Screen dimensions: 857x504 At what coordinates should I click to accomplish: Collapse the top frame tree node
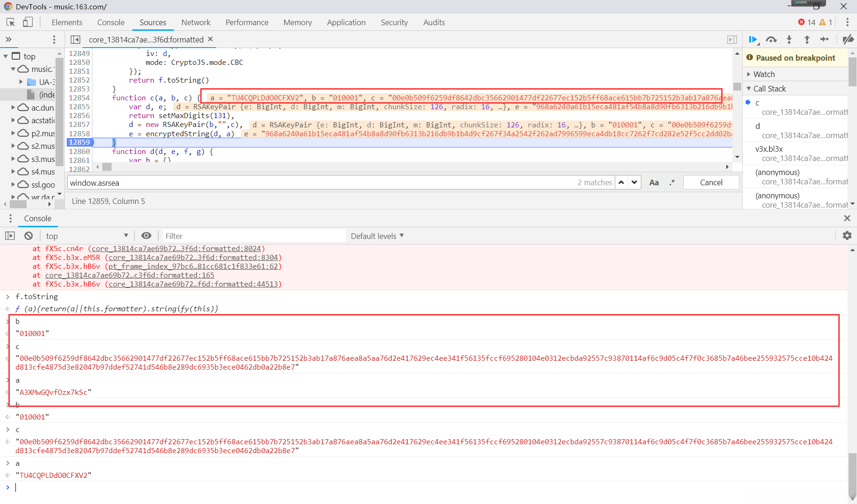pos(6,56)
